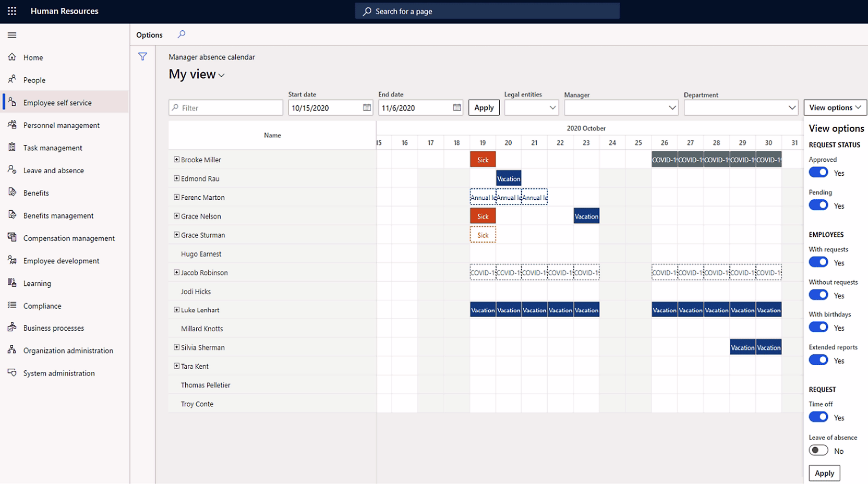Click the Filter text input field

click(230, 108)
